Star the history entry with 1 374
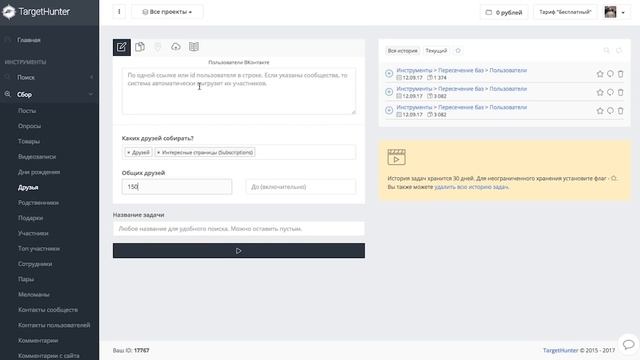The image size is (640, 360). (x=600, y=74)
